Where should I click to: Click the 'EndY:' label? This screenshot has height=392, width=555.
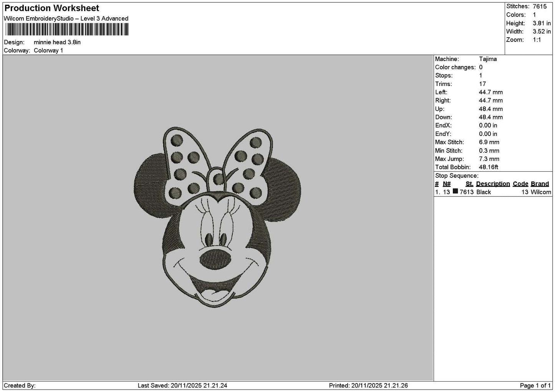click(x=443, y=134)
